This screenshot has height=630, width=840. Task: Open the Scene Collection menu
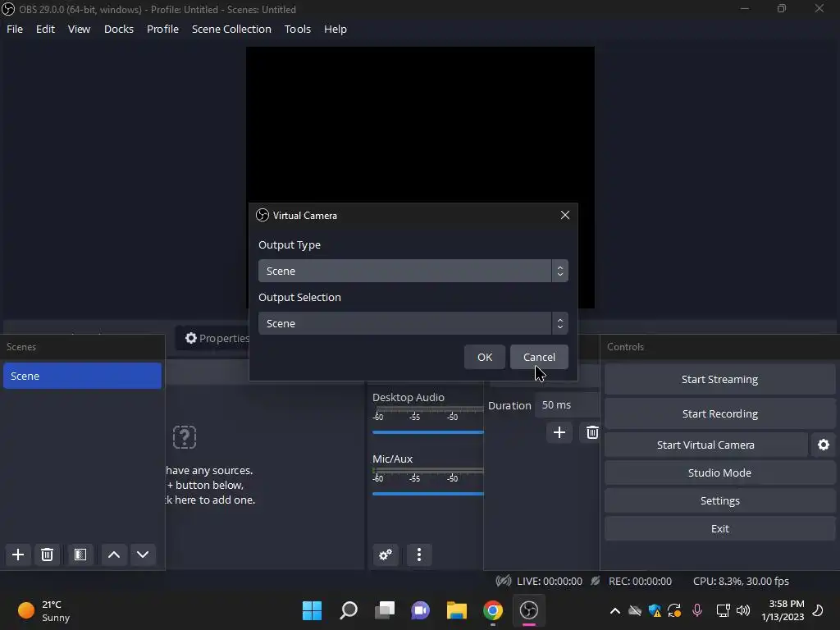pyautogui.click(x=231, y=29)
